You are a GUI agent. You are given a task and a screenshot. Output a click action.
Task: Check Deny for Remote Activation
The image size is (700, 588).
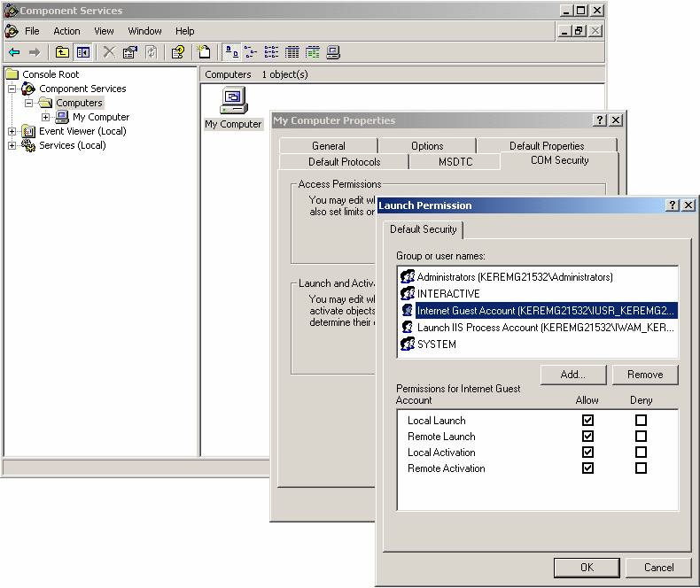pos(641,468)
